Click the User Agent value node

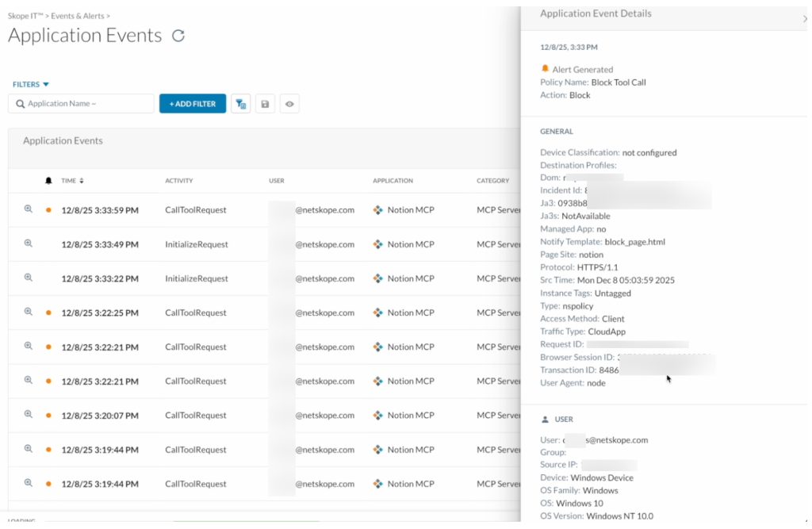point(596,383)
